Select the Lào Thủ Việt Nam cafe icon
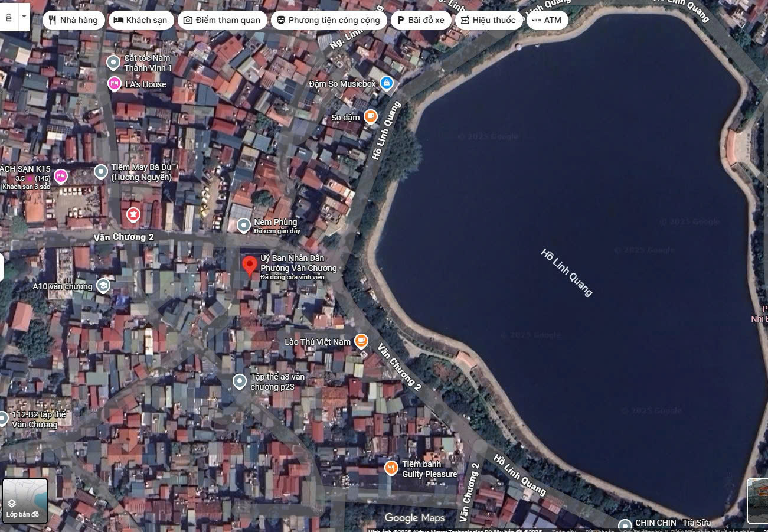Screen dimensions: 768x532 (361, 341)
